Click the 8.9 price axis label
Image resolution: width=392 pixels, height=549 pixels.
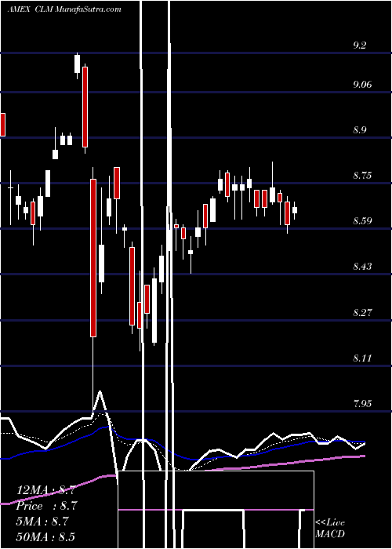pyautogui.click(x=359, y=130)
